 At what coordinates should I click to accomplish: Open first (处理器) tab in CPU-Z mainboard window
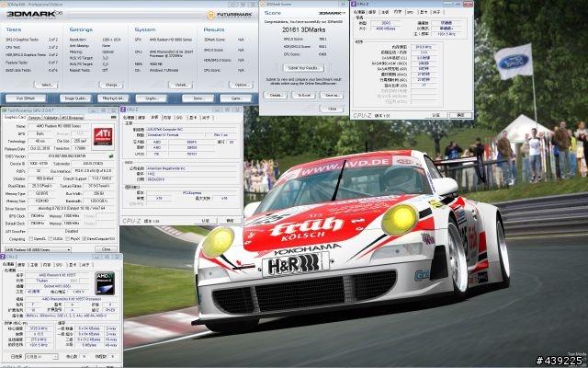pos(129,118)
